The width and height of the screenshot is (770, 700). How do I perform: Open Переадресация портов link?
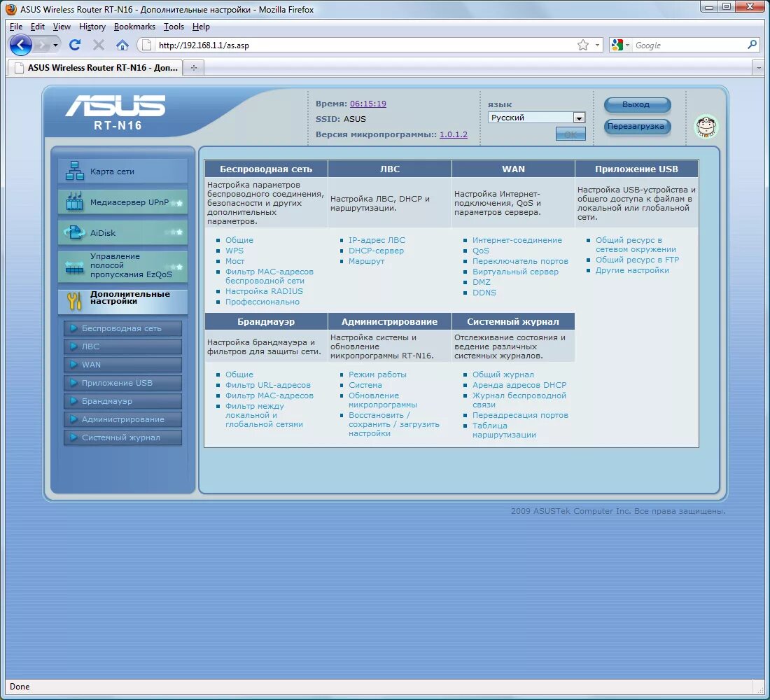click(x=520, y=415)
